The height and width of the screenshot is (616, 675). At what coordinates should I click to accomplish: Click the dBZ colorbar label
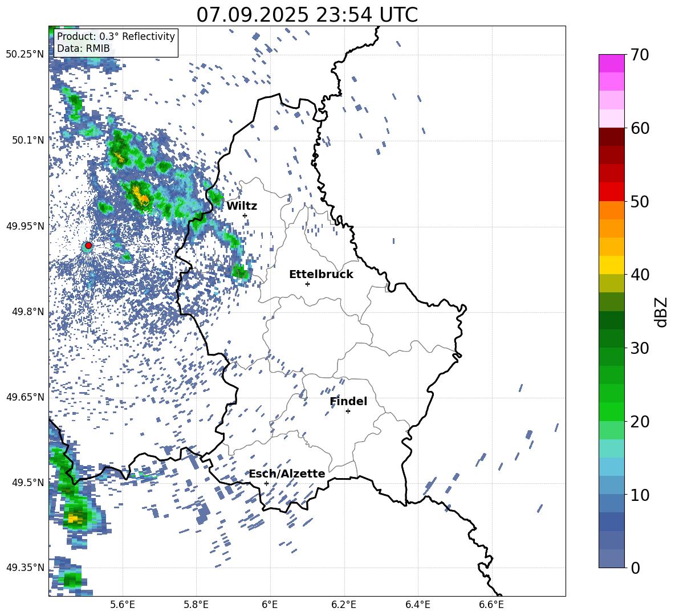click(662, 312)
